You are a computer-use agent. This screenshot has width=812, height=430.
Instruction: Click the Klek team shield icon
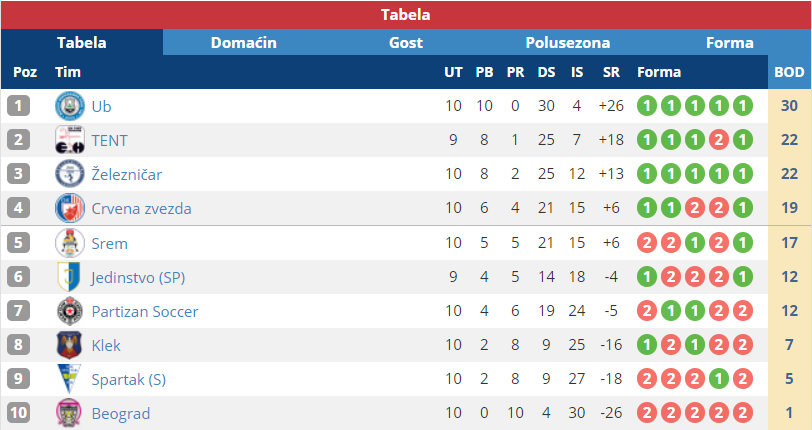tap(69, 345)
